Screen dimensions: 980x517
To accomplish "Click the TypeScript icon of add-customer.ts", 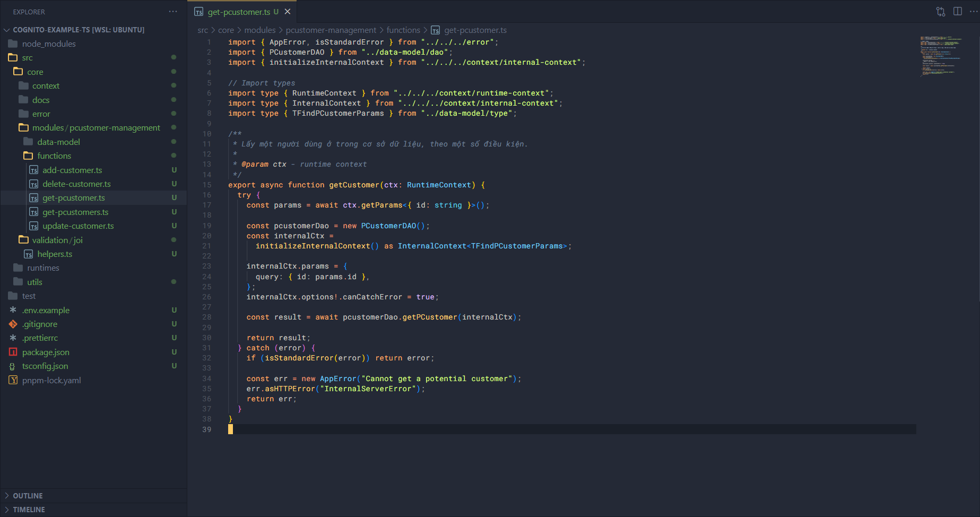I will tap(34, 170).
